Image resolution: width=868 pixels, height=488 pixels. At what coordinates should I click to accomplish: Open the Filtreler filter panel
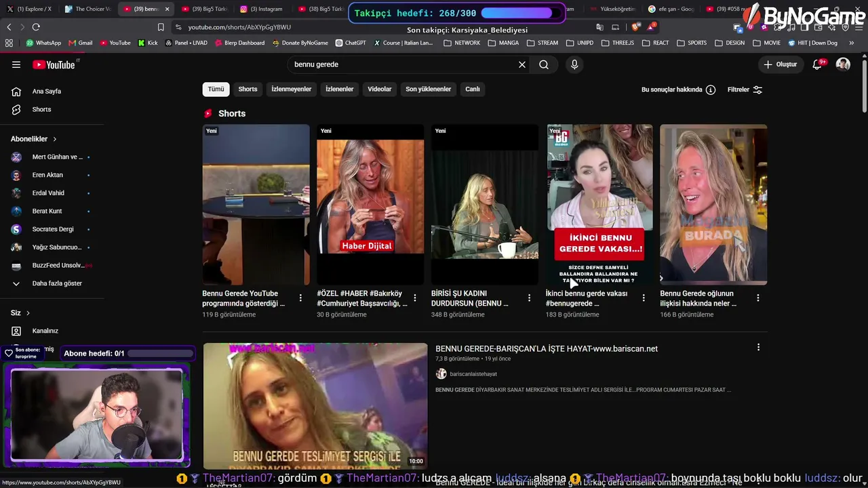click(745, 89)
